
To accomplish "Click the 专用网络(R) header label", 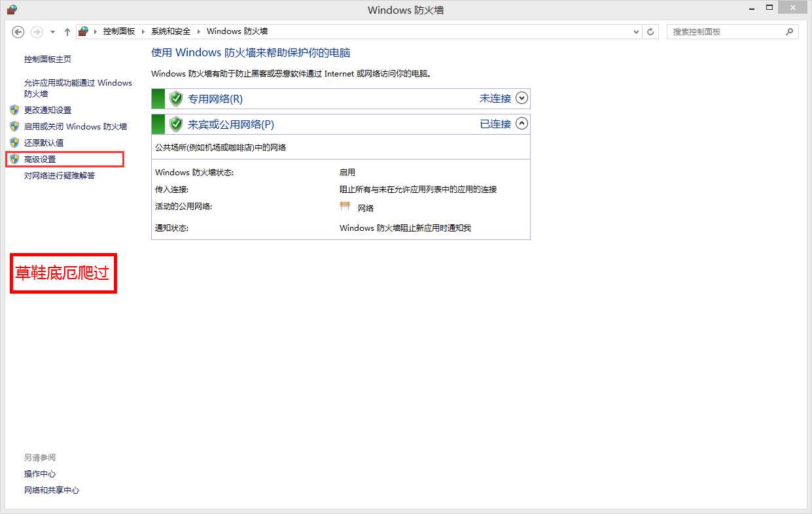I will 215,99.
